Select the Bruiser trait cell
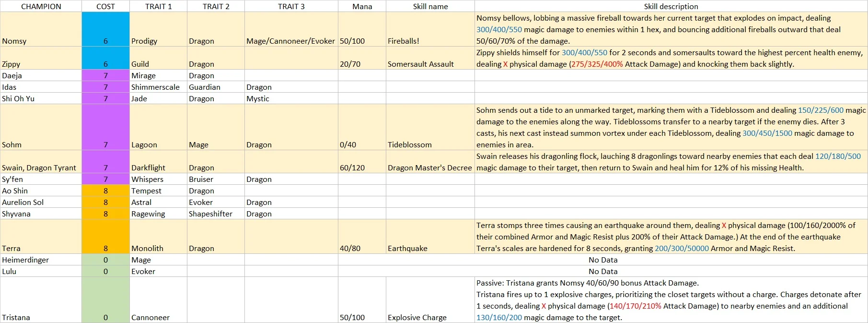The width and height of the screenshot is (868, 323). pyautogui.click(x=216, y=179)
